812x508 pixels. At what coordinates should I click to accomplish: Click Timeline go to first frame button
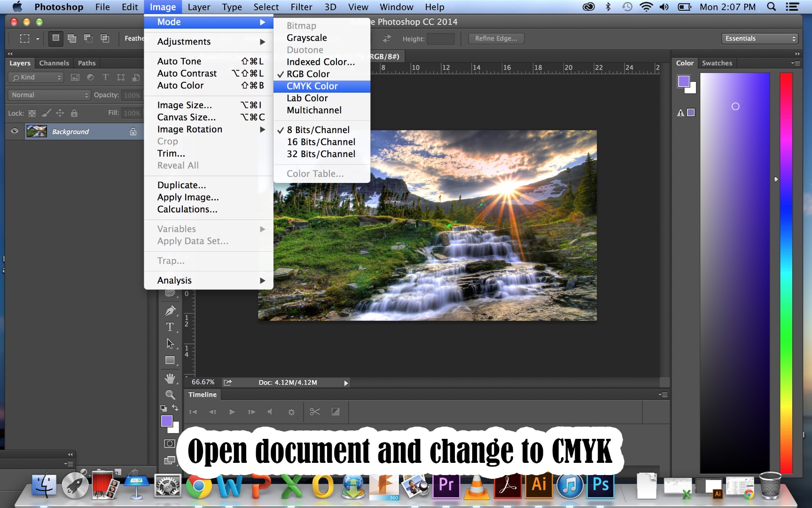[193, 412]
